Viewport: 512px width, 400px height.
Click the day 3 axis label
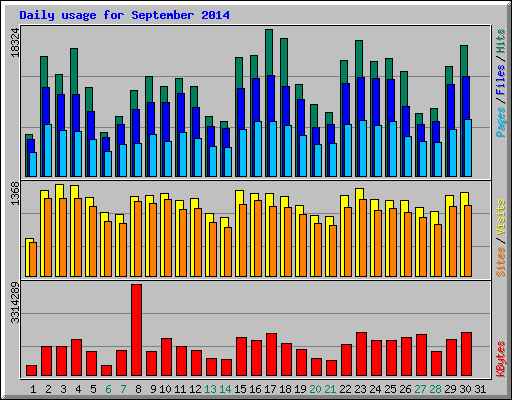tap(63, 389)
